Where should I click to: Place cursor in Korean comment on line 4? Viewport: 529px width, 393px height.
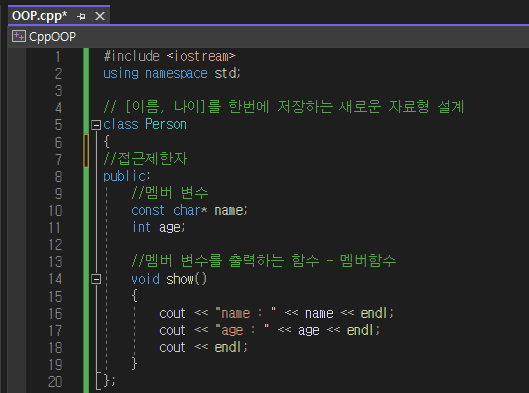tap(284, 107)
